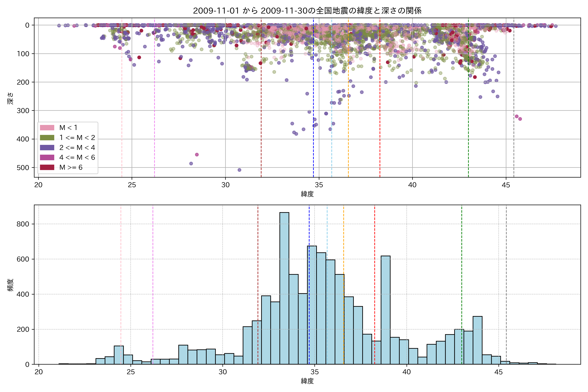Click the histogram bar peaking near latitude 39
This screenshot has height=392, width=588.
click(385, 310)
